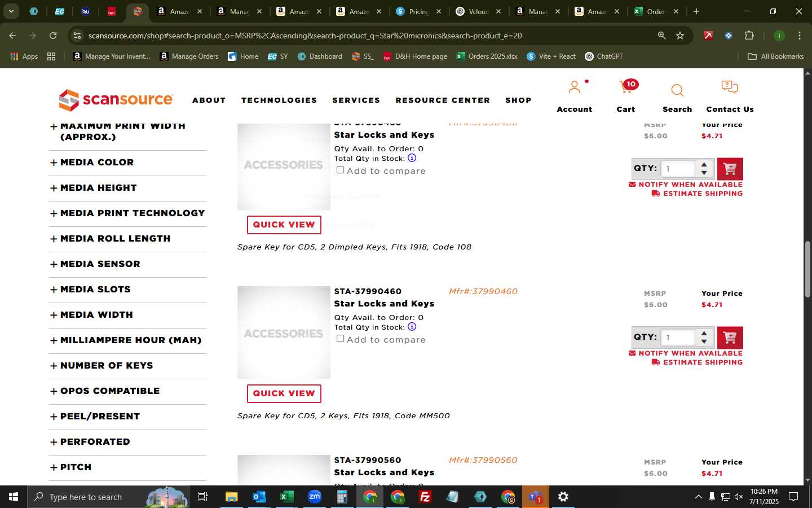Screen dimensions: 812x508
Task: Show stock info icon for Code 108 spare key
Action: tap(412, 158)
